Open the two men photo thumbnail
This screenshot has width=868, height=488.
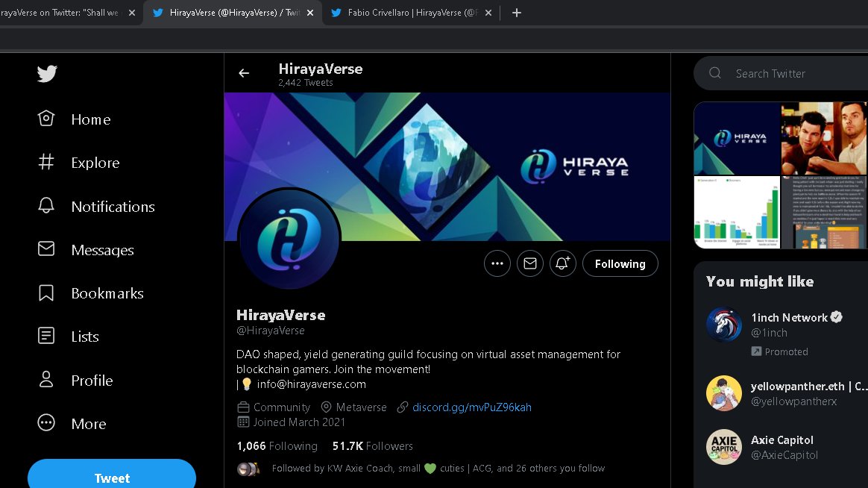coord(824,139)
